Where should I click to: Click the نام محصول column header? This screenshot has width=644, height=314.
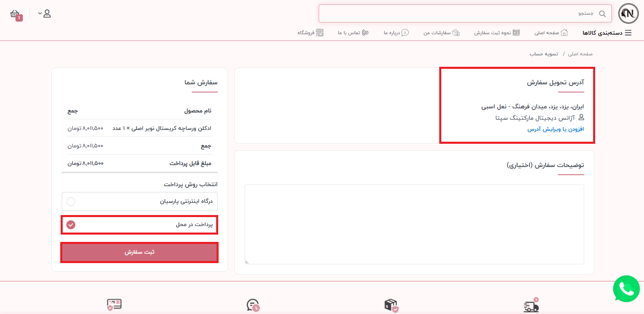pos(198,111)
